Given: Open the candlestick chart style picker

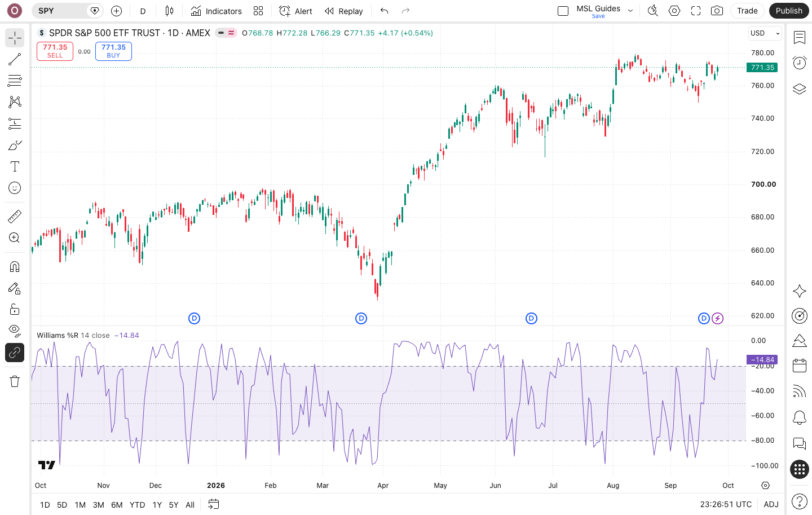Looking at the screenshot, I should click(169, 11).
